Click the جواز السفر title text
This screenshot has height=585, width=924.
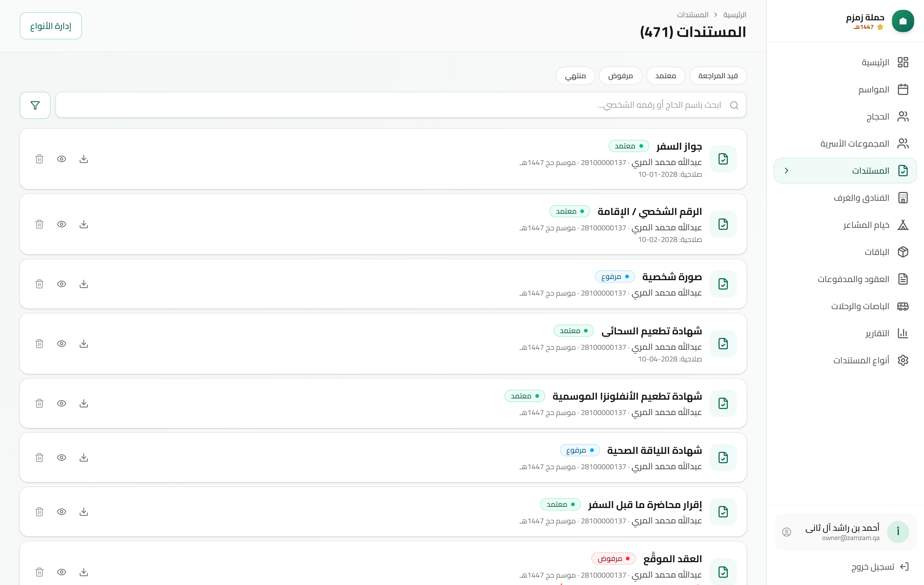679,146
